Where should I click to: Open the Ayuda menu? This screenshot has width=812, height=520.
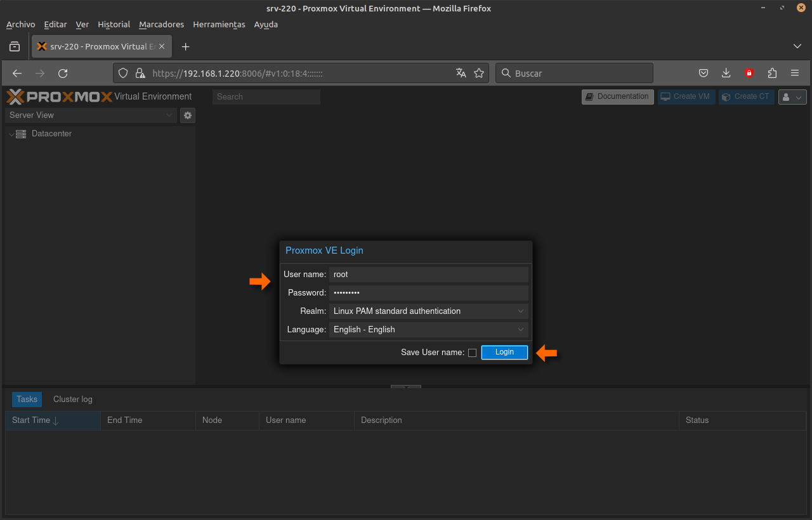[x=266, y=24]
